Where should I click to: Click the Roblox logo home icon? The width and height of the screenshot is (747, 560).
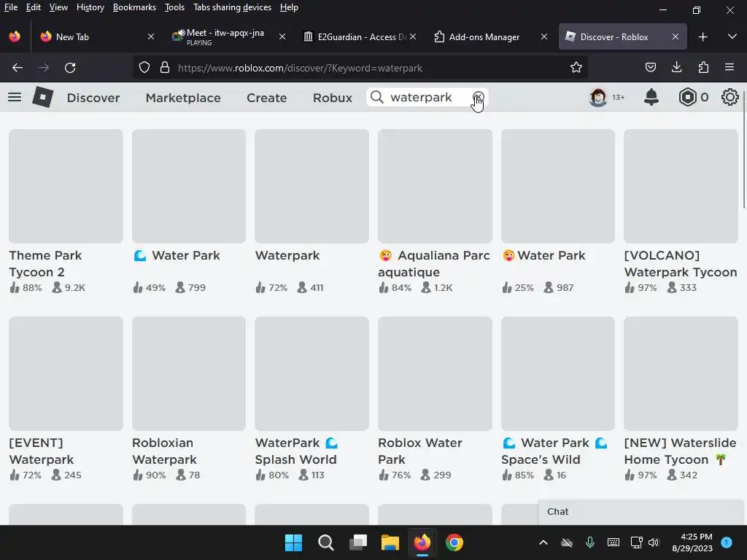pyautogui.click(x=42, y=97)
